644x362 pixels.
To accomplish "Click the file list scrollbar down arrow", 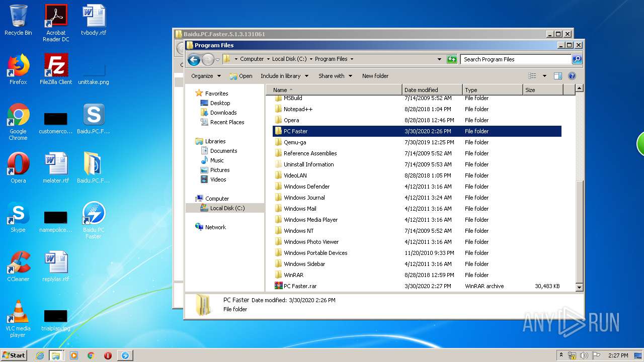I will (x=579, y=287).
